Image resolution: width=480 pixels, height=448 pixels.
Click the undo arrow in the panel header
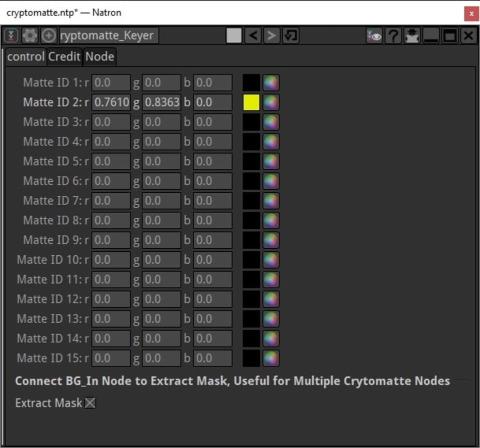253,35
